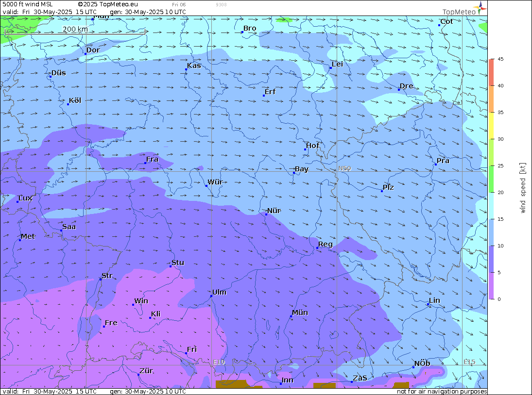This screenshot has width=532, height=395.
Task: Click the Lei city label
Action: click(x=337, y=65)
